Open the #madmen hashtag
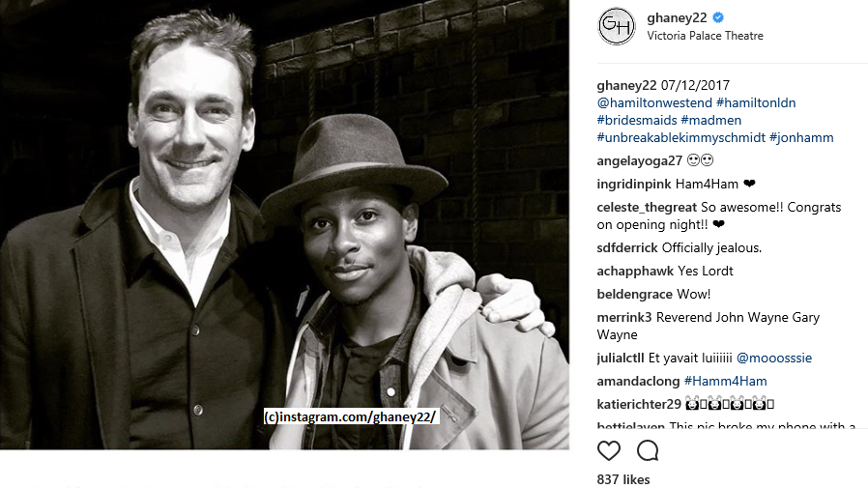The width and height of the screenshot is (868, 488). tap(710, 120)
